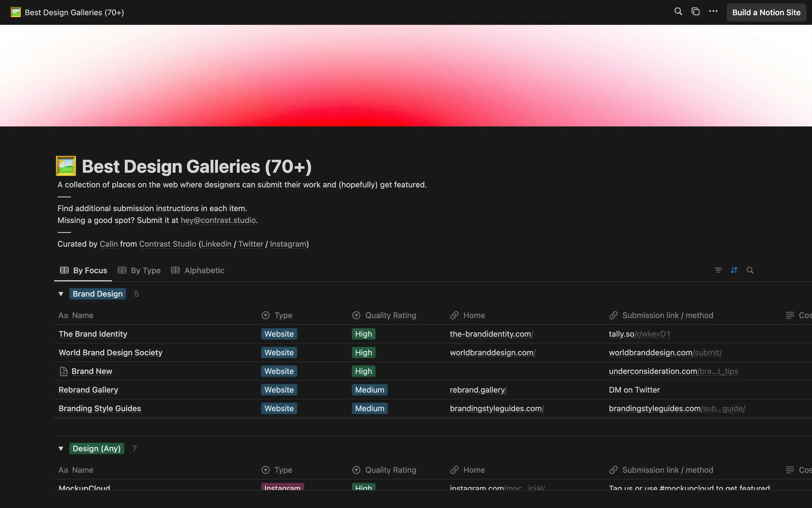Click High rating in Brand New row

[x=363, y=371]
